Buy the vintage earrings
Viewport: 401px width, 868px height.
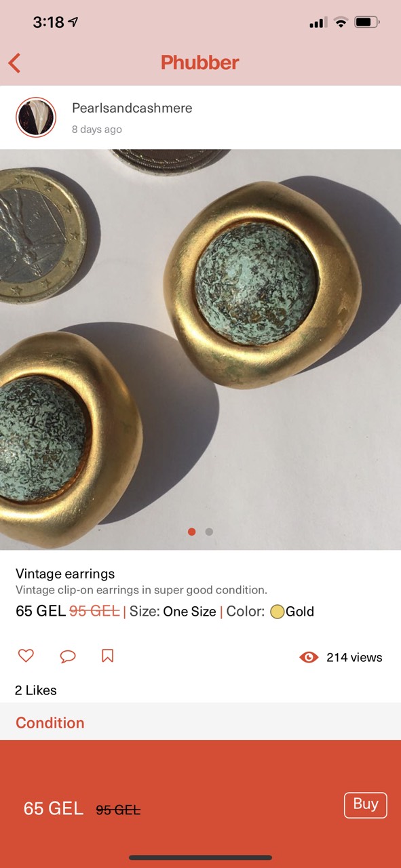(366, 805)
